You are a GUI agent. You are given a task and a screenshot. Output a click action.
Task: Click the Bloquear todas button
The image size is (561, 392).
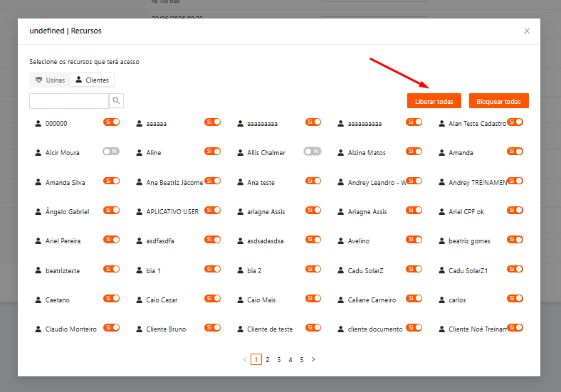tap(498, 101)
